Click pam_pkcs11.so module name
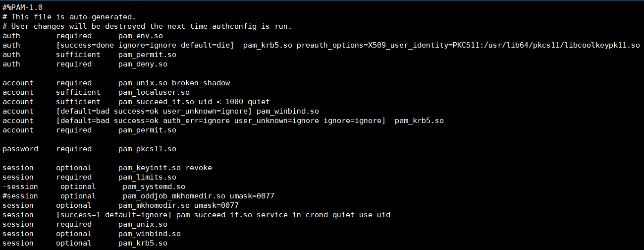The image size is (644, 250). tap(147, 149)
